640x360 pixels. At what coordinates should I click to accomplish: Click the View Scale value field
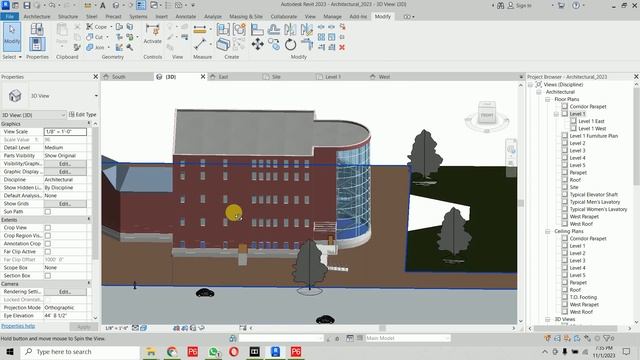click(65, 132)
